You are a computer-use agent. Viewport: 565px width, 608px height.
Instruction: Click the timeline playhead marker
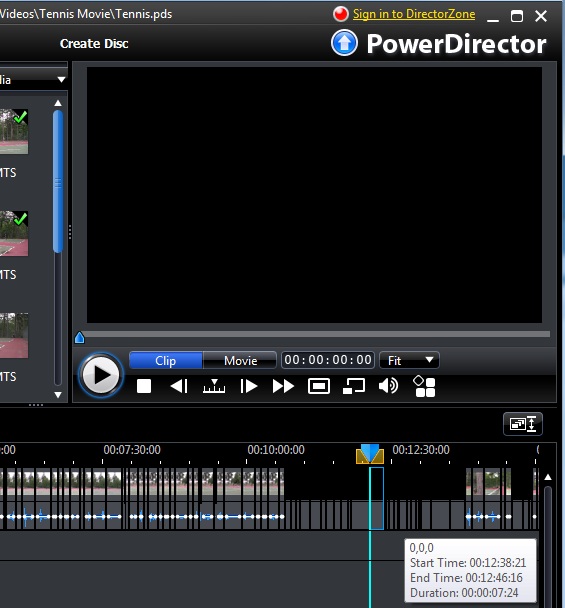[370, 454]
